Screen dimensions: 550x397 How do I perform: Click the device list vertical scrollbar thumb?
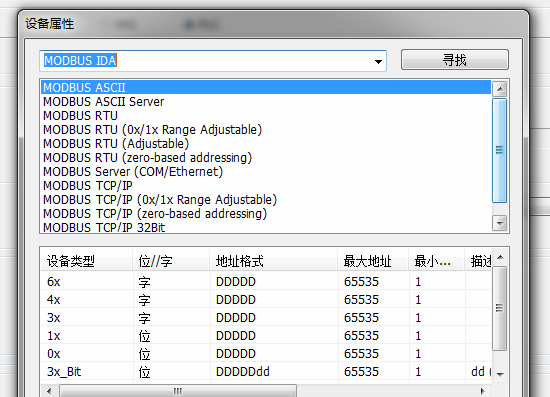coord(500,150)
